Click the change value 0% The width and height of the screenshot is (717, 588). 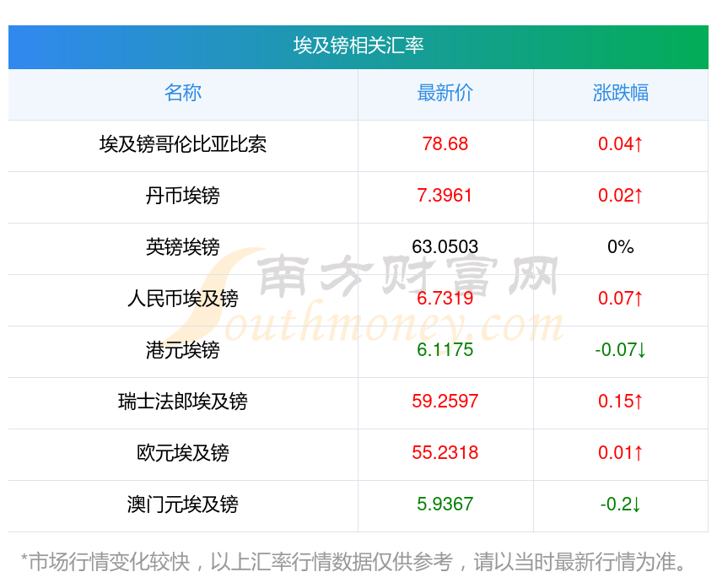[621, 247]
